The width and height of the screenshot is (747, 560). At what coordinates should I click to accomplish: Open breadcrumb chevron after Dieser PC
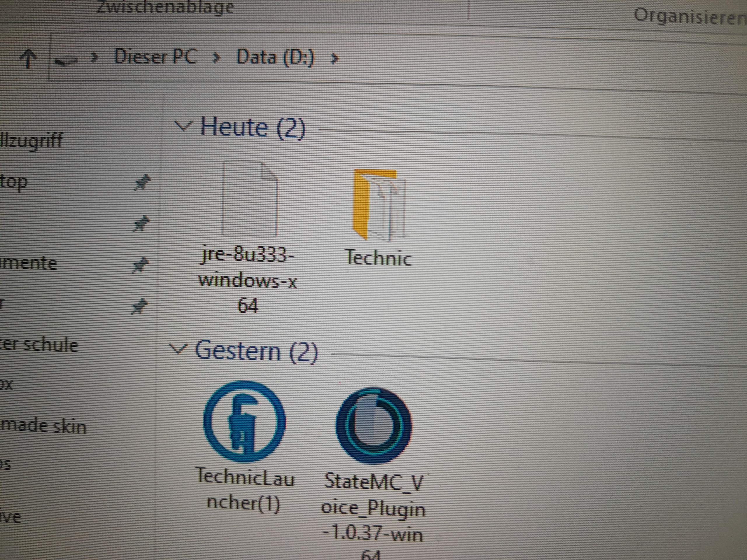coord(217,58)
